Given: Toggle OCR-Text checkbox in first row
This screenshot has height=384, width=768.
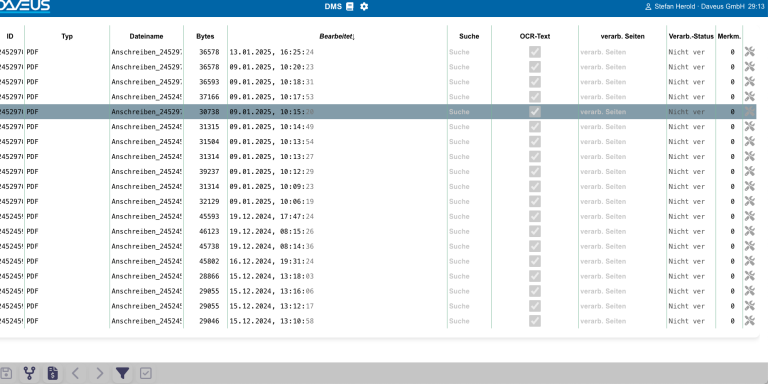Looking at the screenshot, I should [535, 51].
